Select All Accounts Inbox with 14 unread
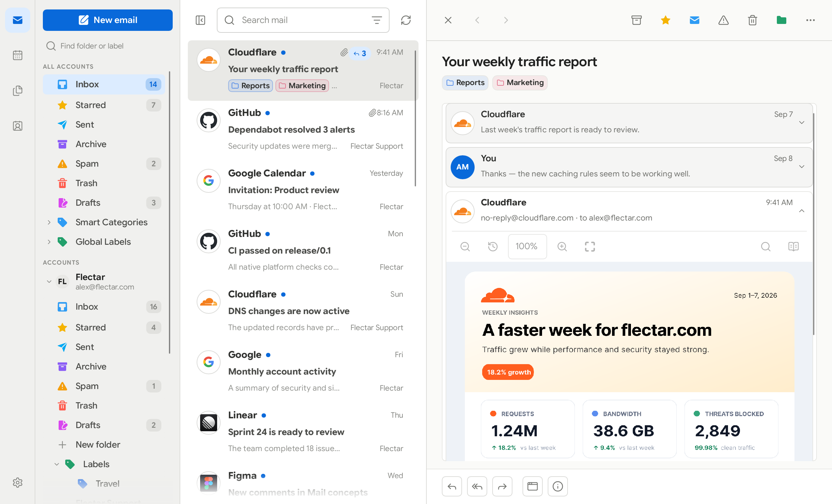Screen dimensions: 832x504 [104, 84]
